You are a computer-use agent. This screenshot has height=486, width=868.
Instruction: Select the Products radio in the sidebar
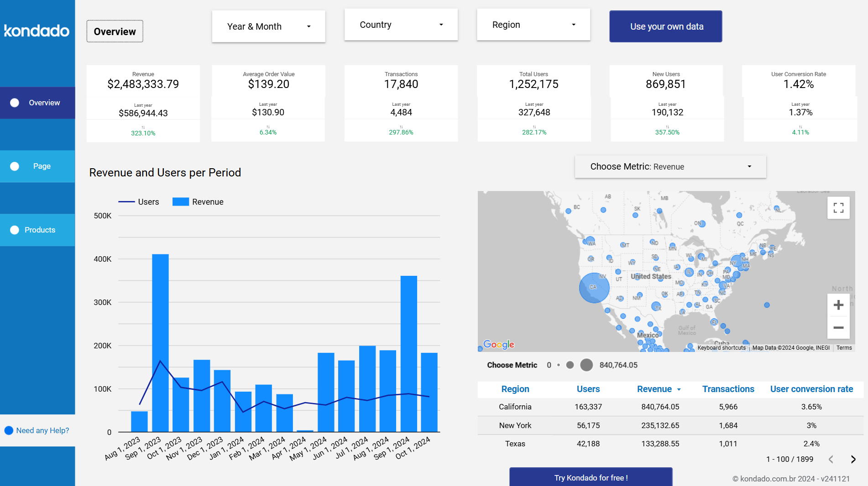coord(14,230)
